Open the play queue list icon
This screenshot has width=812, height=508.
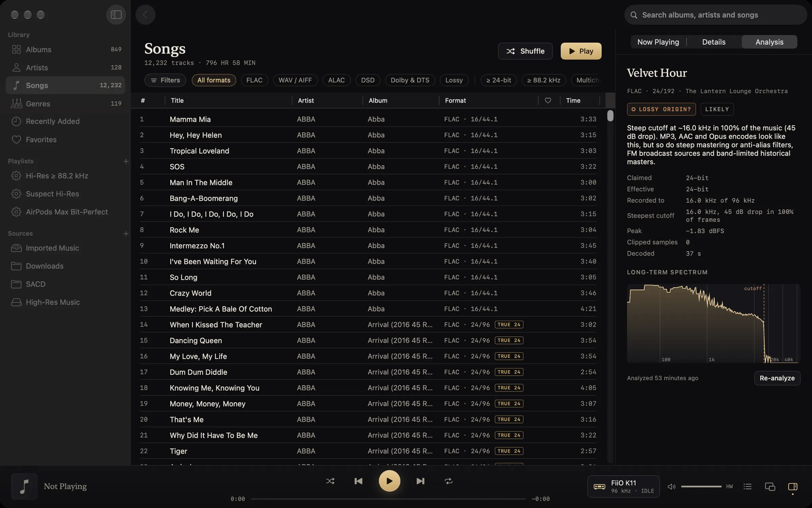coord(747,487)
